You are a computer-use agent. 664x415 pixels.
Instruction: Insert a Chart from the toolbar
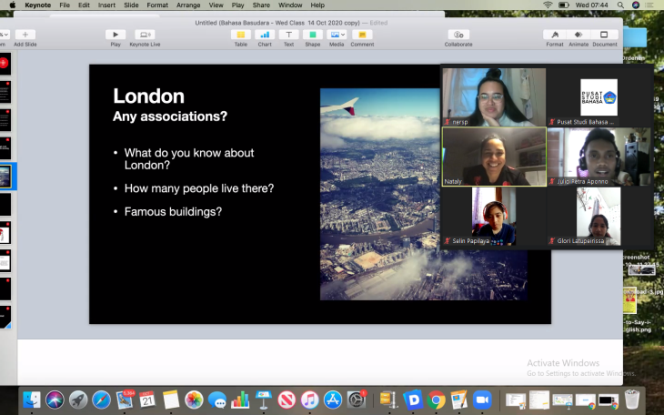coord(265,35)
